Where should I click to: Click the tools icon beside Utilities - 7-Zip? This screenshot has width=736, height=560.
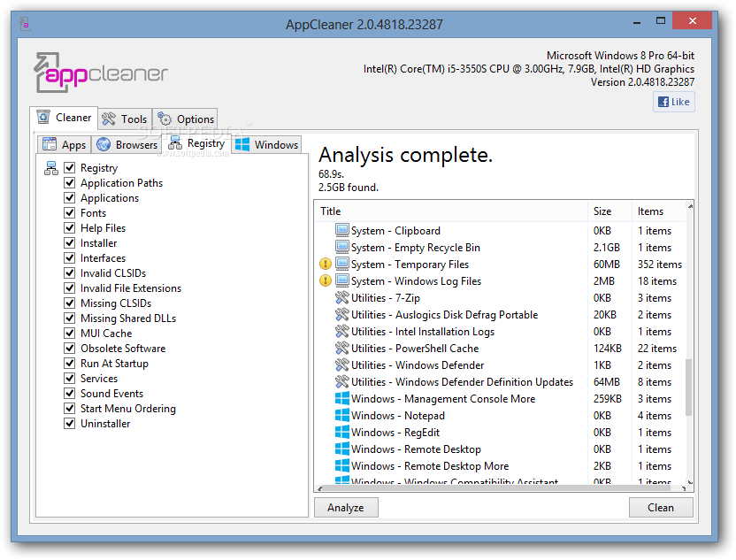(x=342, y=297)
